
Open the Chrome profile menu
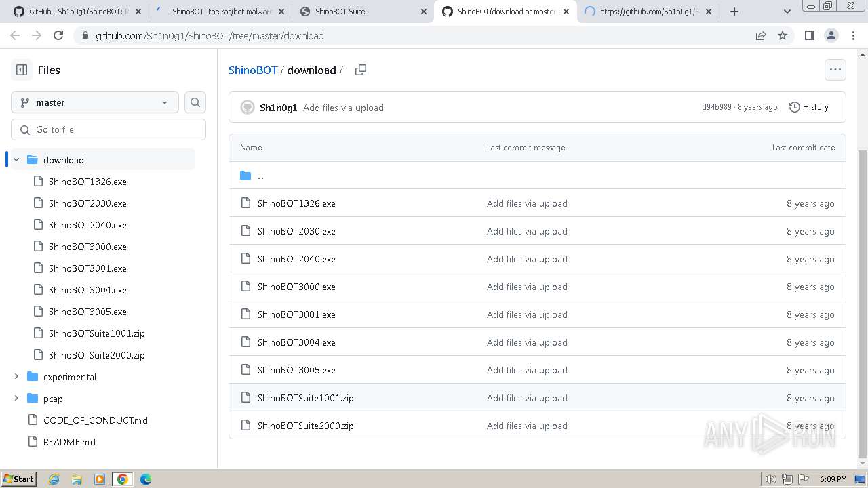coord(831,35)
